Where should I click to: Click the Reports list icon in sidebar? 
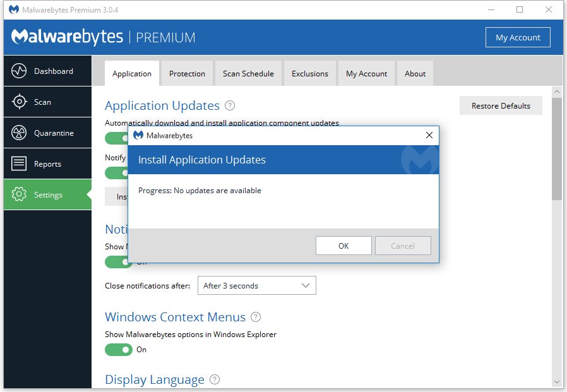[x=19, y=163]
